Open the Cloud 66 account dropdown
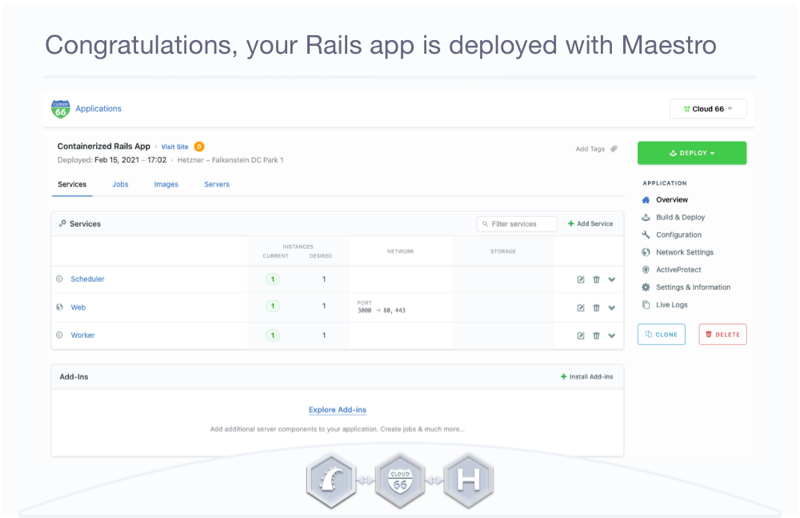 (708, 109)
